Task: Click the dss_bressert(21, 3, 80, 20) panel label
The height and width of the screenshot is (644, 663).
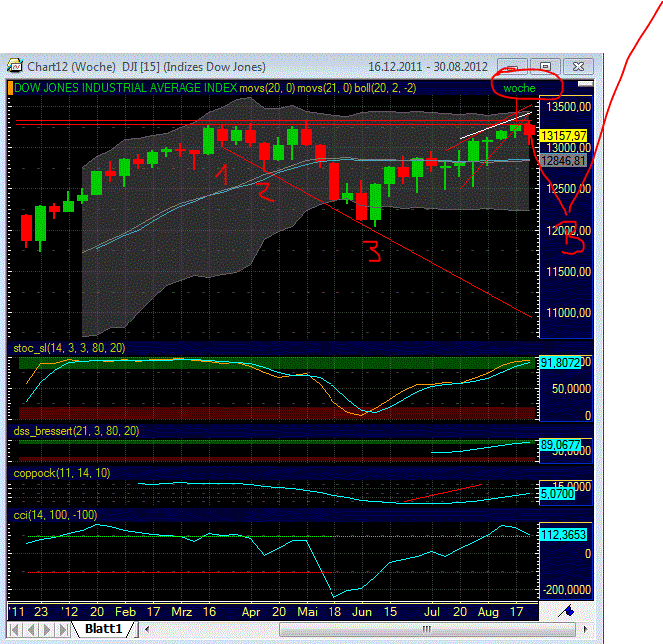Action: click(x=76, y=431)
